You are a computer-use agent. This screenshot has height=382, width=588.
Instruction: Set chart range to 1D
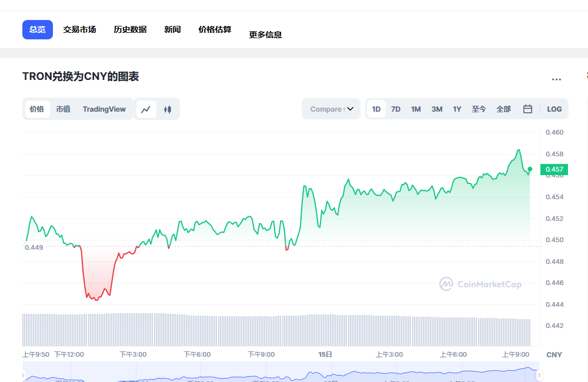376,109
